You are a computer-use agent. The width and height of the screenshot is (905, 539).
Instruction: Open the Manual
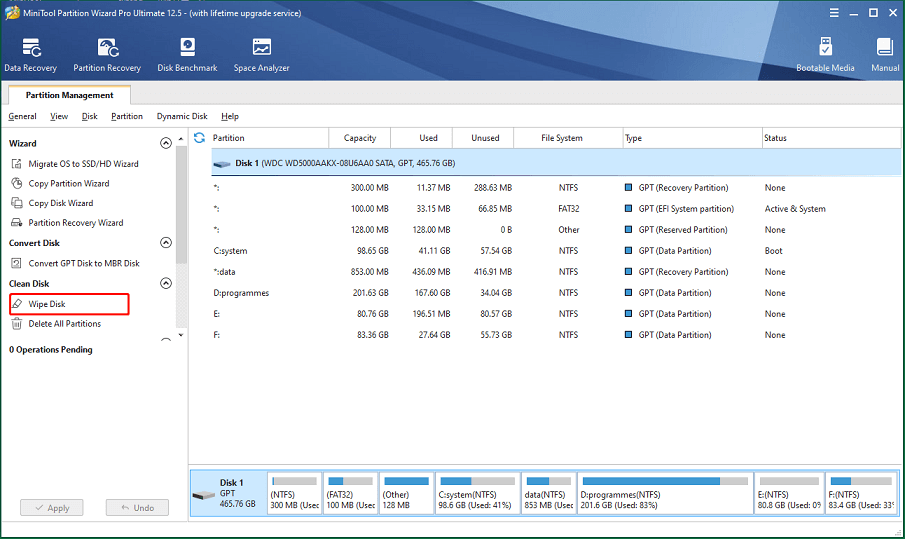coord(885,55)
